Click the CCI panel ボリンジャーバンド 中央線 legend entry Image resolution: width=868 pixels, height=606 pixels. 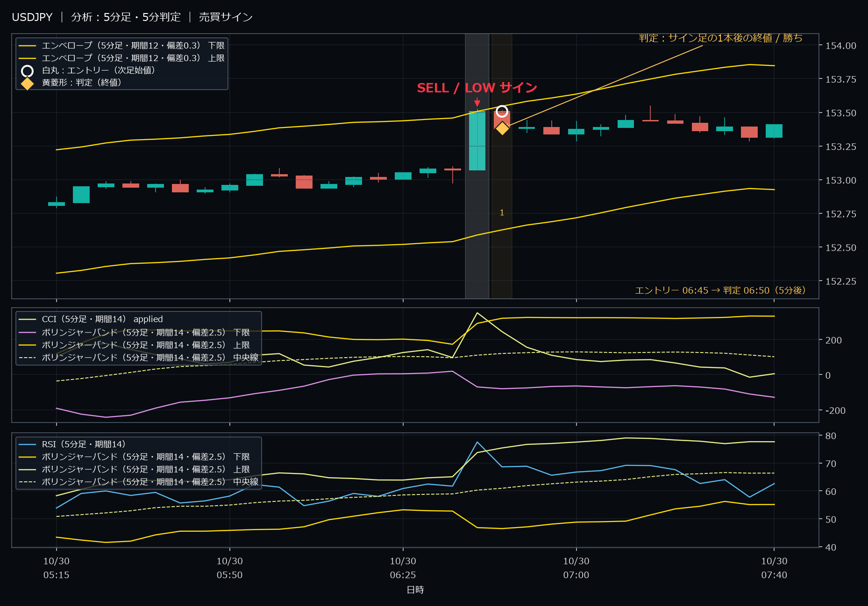point(139,358)
